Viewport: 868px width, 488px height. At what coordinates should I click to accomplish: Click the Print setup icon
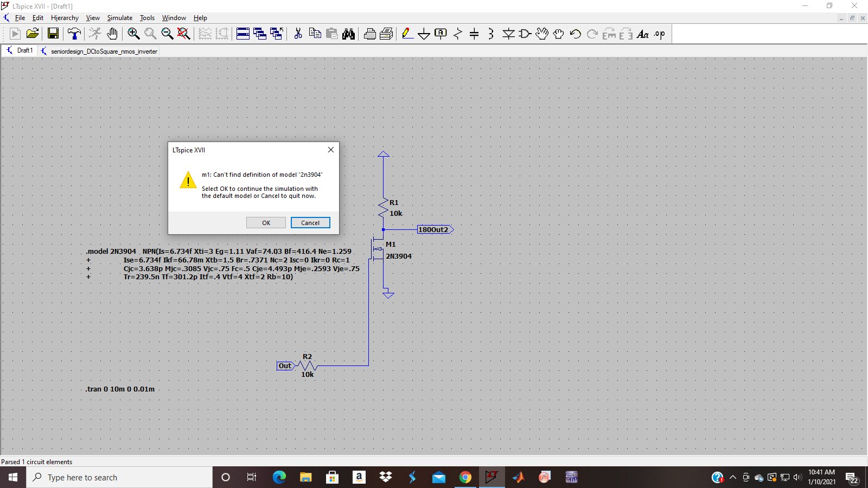386,34
